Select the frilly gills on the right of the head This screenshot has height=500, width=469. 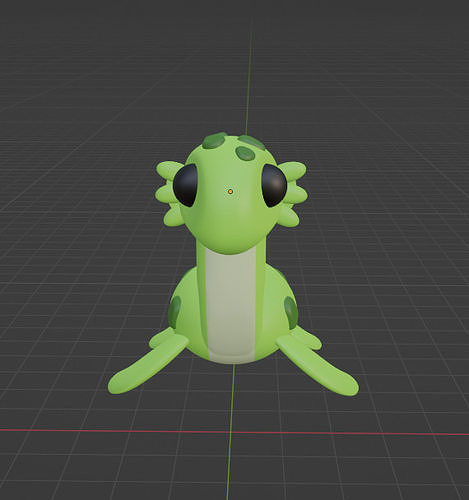[x=292, y=194]
